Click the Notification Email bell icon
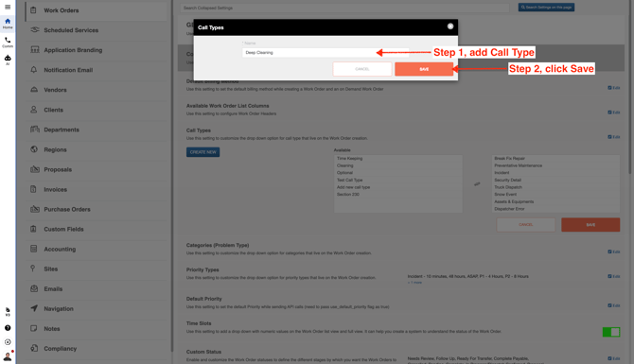The height and width of the screenshot is (364, 634). [33, 69]
